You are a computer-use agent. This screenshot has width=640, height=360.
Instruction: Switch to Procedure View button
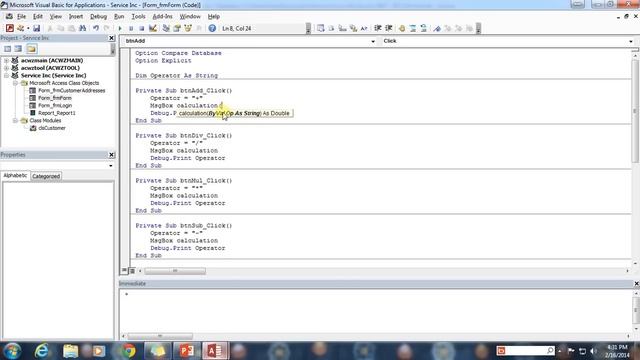pos(124,271)
